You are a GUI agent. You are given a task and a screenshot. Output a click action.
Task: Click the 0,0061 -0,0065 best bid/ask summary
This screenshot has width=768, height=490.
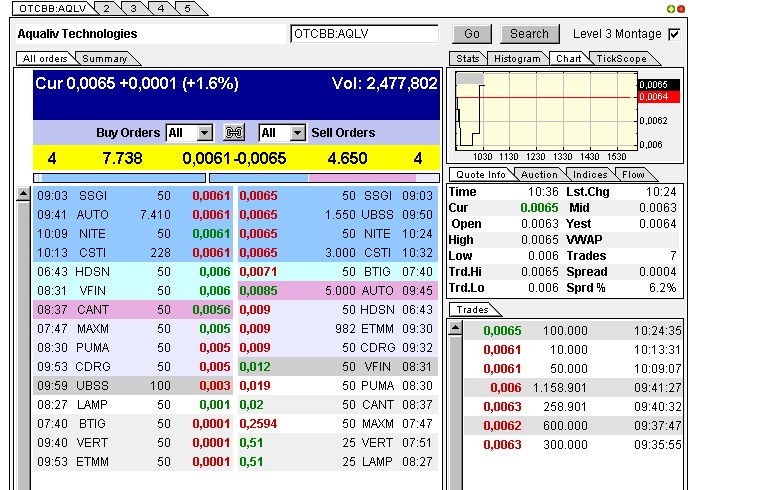(x=234, y=158)
